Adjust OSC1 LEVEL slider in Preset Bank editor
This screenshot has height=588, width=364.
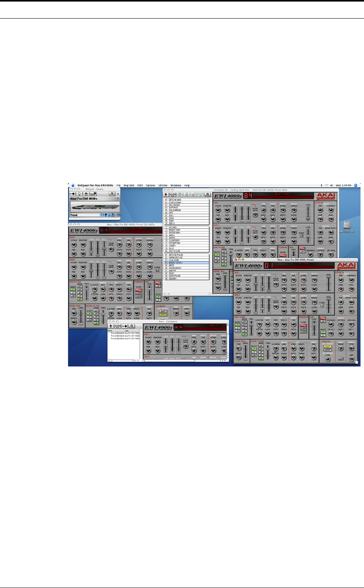(308, 213)
